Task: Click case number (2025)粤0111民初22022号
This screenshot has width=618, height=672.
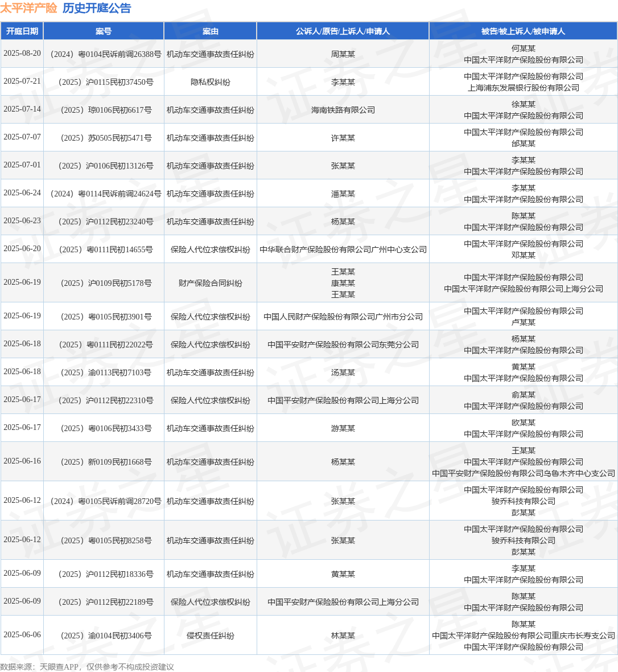Action: click(105, 345)
